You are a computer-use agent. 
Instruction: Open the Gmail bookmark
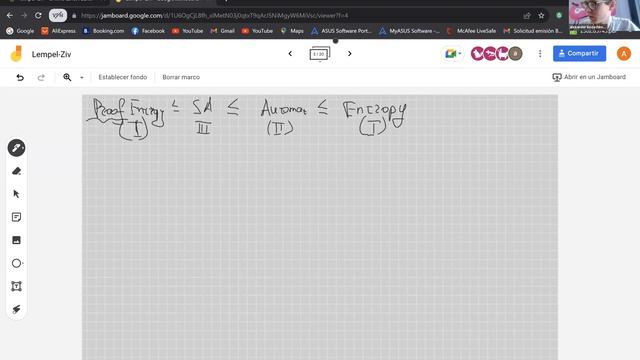tap(222, 31)
